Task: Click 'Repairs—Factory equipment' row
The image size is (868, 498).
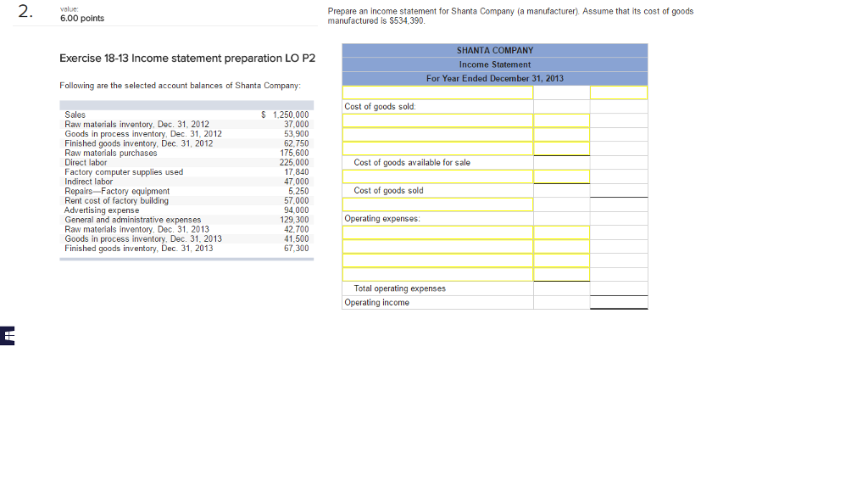Action: [x=186, y=191]
